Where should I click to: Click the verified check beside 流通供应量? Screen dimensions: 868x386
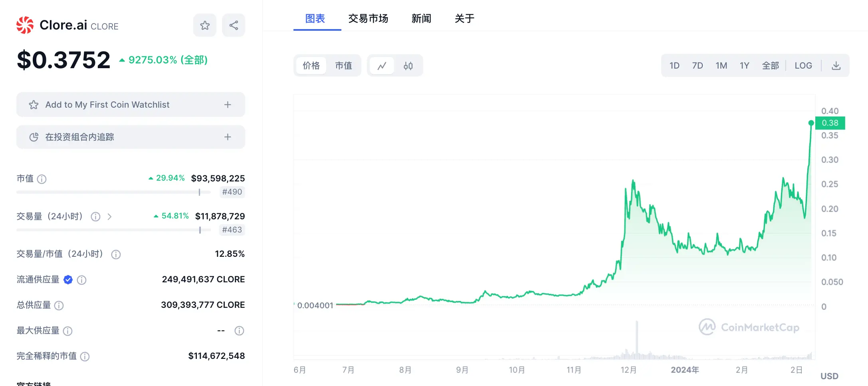pyautogui.click(x=68, y=280)
